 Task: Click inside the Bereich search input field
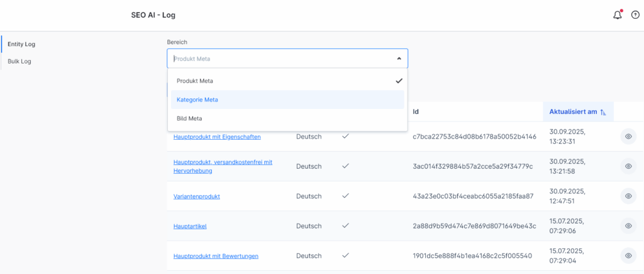[x=277, y=59]
